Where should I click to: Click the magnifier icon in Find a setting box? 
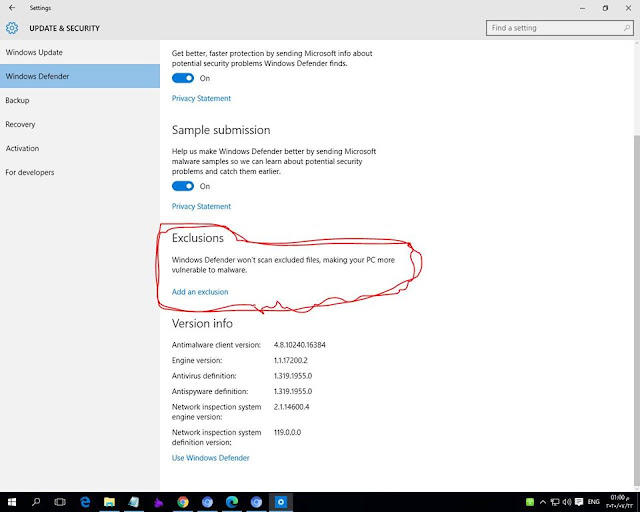pyautogui.click(x=627, y=28)
